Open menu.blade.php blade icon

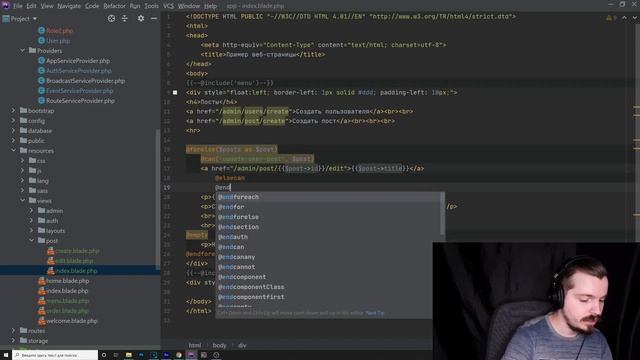pyautogui.click(x=41, y=301)
